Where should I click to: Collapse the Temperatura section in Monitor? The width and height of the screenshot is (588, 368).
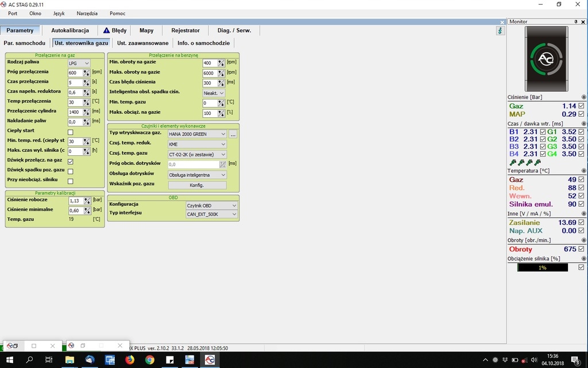tap(583, 170)
